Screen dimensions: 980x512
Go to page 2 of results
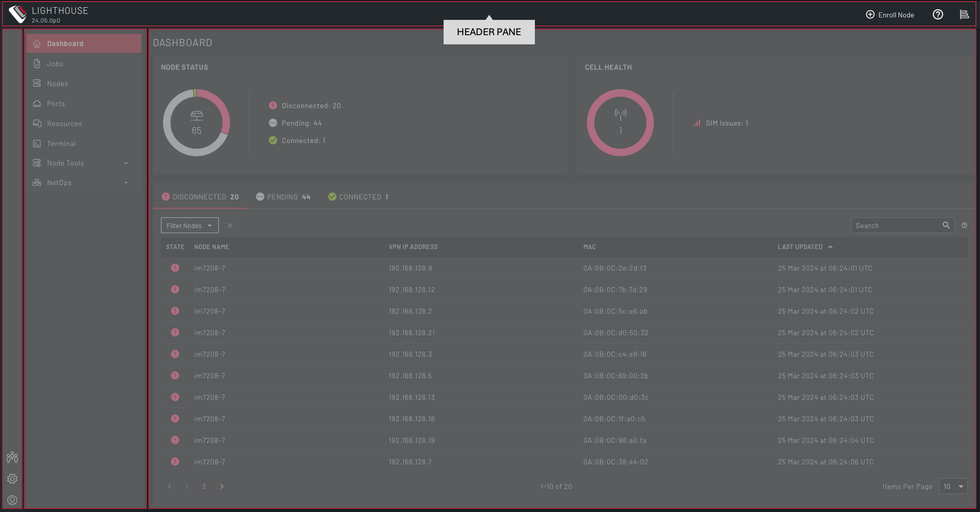[204, 487]
